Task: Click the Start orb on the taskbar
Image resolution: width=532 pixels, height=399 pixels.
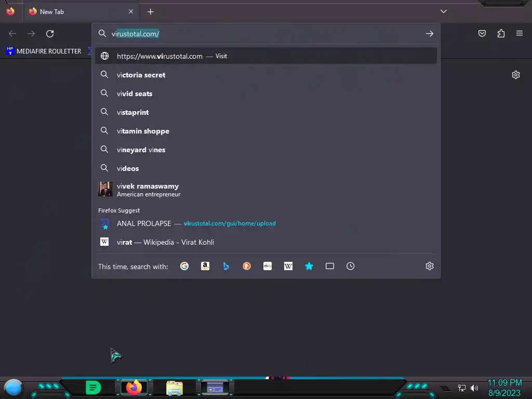Action: click(13, 388)
